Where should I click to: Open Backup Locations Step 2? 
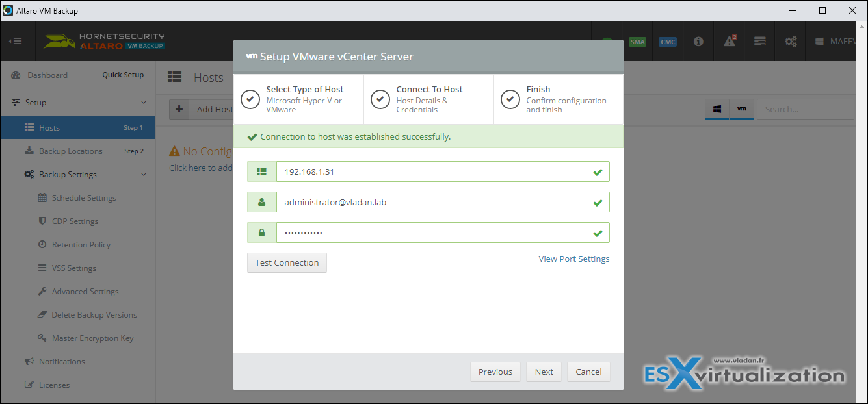coord(77,151)
